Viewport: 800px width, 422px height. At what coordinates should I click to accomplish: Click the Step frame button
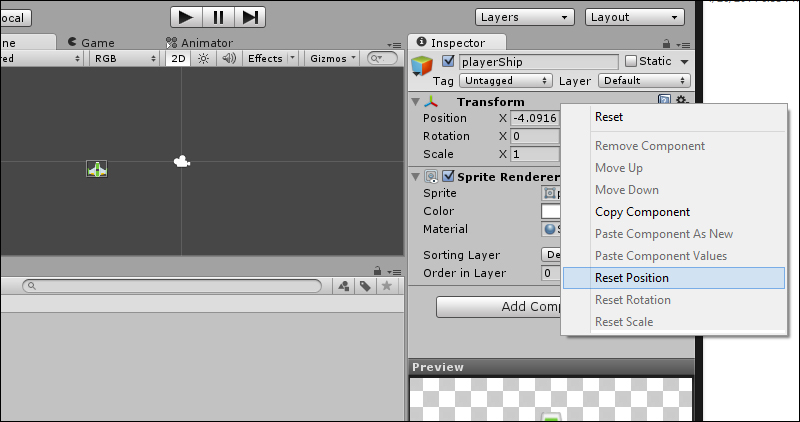(x=250, y=17)
